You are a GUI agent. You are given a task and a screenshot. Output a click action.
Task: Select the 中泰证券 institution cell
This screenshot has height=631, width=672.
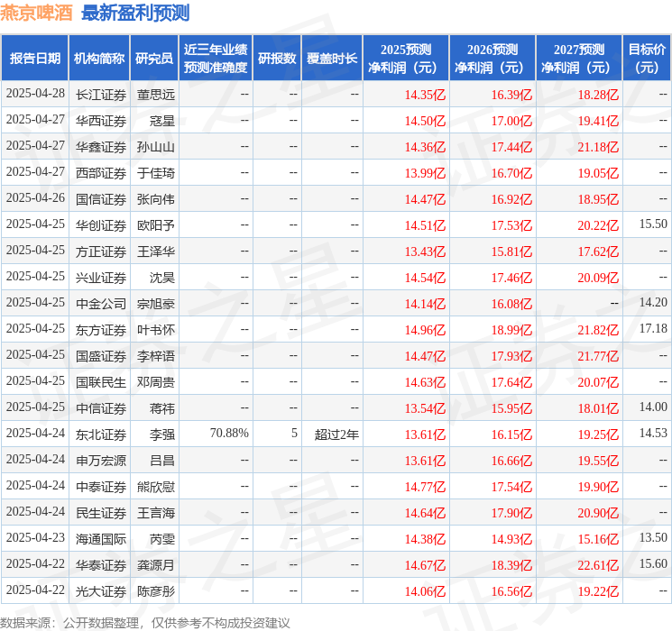(101, 487)
